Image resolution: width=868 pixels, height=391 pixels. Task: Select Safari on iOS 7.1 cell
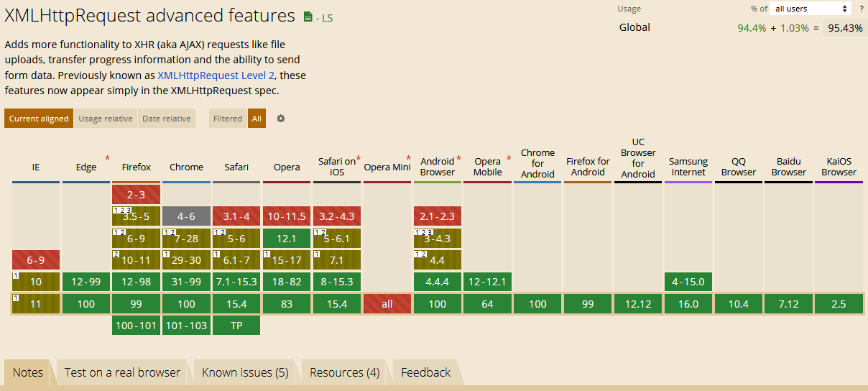[x=337, y=260]
